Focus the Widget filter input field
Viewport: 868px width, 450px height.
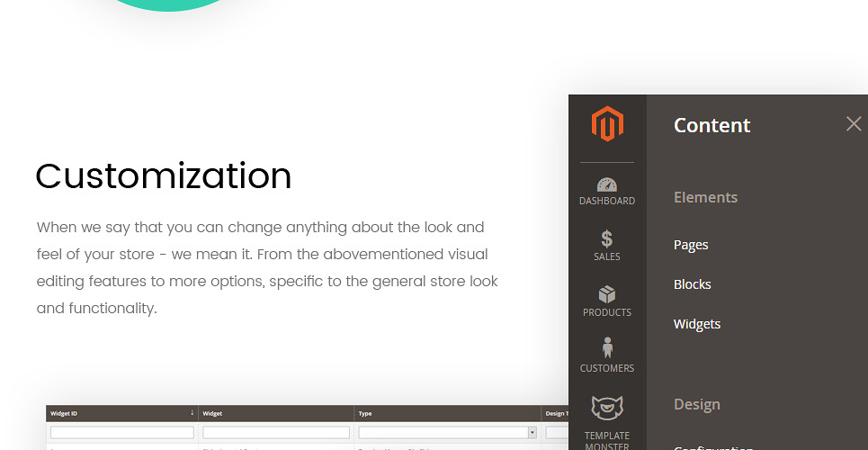coord(276,433)
